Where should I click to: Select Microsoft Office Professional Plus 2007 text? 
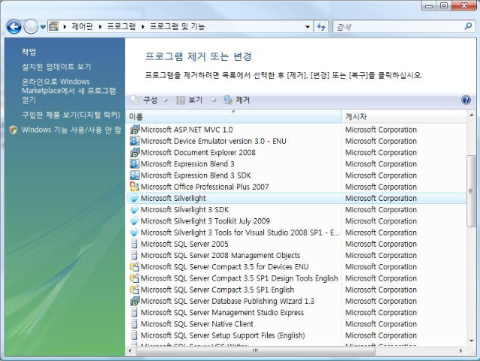(x=205, y=187)
